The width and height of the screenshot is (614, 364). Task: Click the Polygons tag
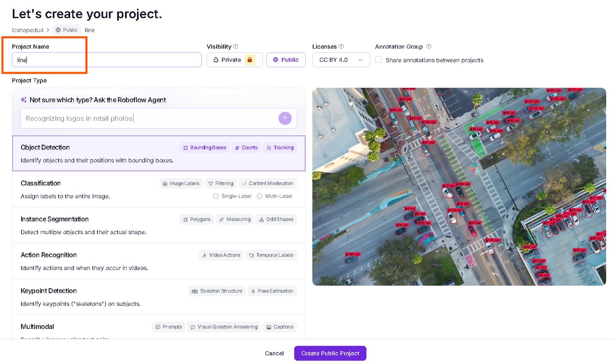pyautogui.click(x=197, y=219)
